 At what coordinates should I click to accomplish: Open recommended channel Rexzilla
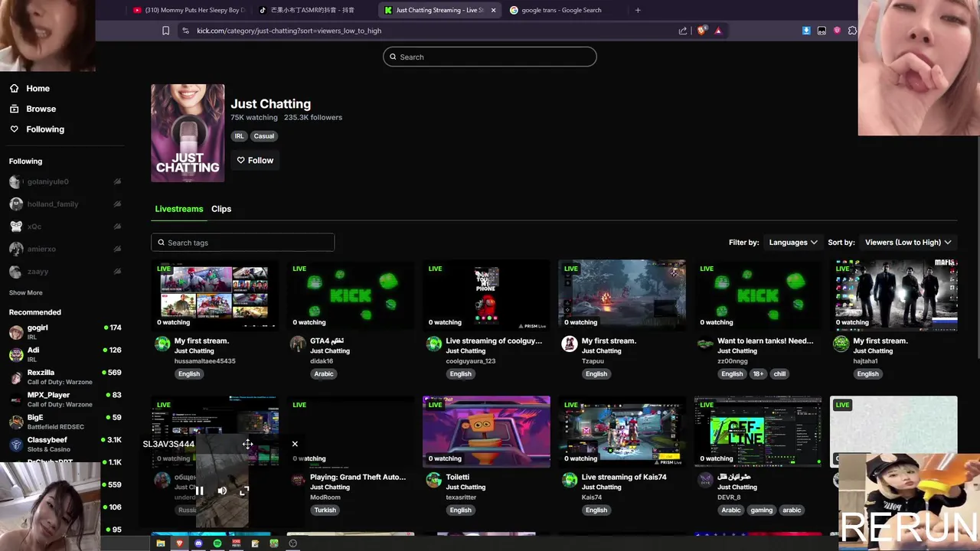click(x=65, y=377)
